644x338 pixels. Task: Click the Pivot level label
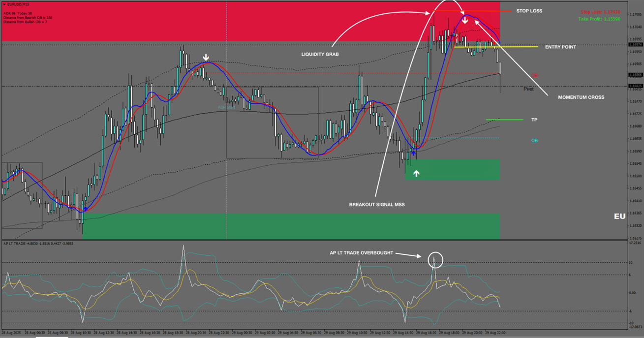coord(528,89)
